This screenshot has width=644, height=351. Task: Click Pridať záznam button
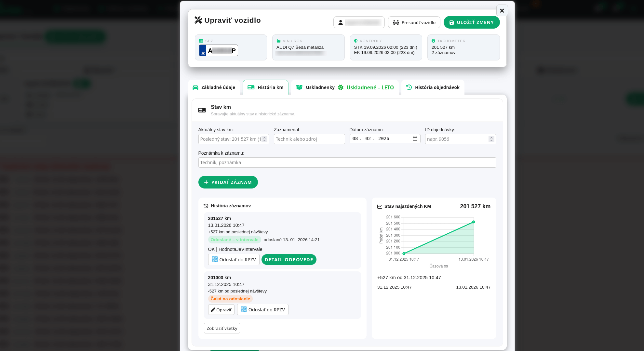[228, 182]
